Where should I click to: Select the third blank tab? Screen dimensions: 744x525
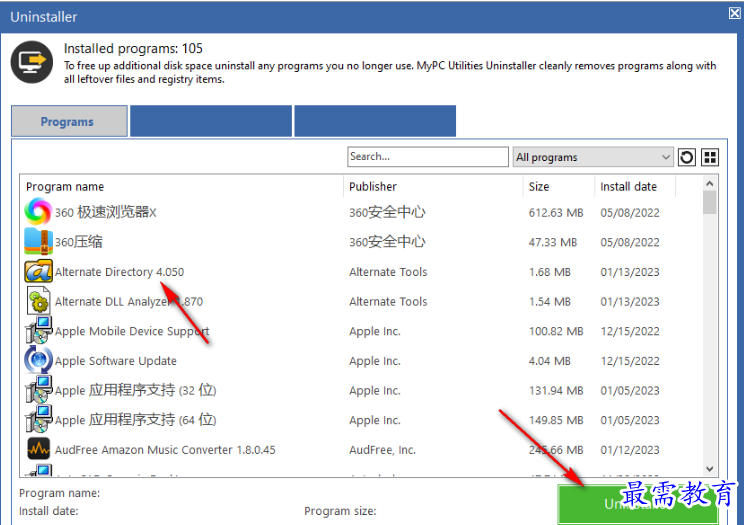pyautogui.click(x=375, y=122)
